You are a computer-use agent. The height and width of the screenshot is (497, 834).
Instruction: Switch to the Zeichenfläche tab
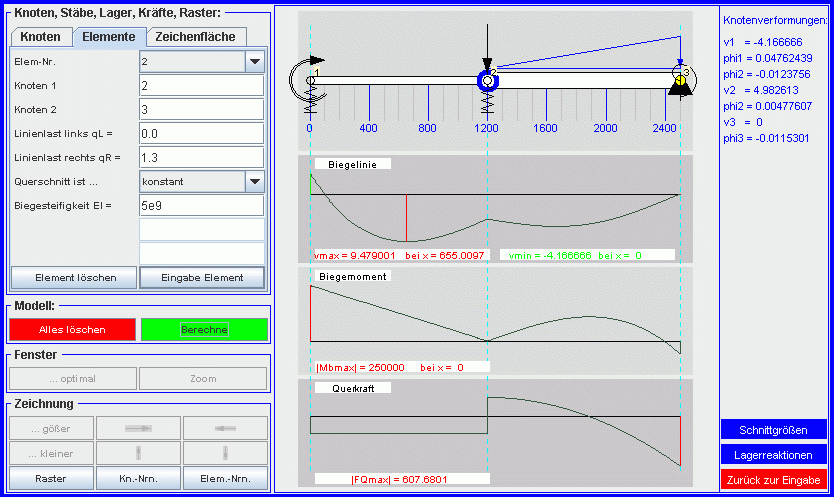[x=197, y=37]
